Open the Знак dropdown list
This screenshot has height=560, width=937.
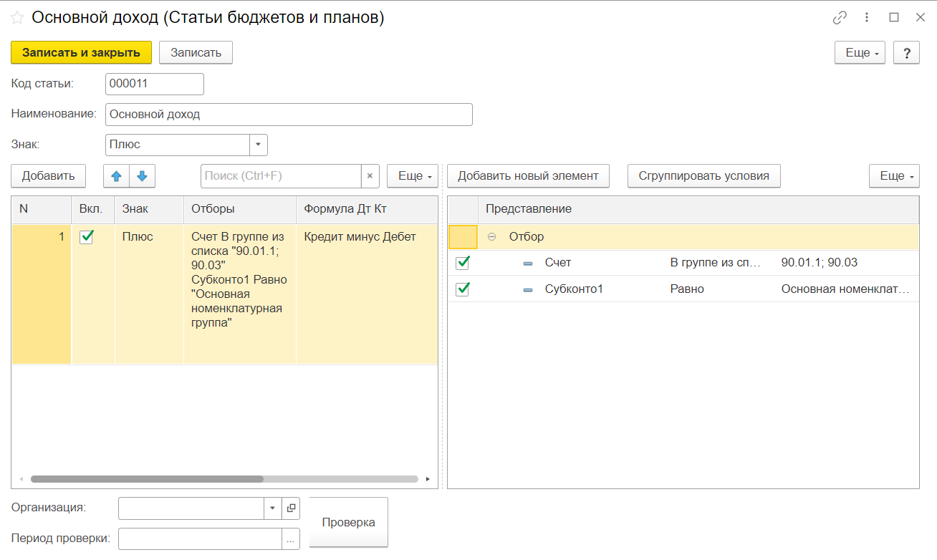pyautogui.click(x=259, y=145)
